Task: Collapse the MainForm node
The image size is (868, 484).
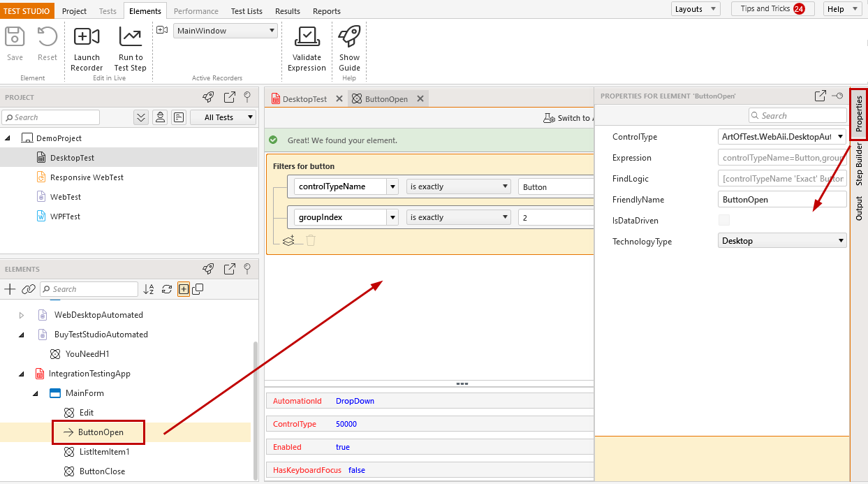Action: tap(36, 393)
